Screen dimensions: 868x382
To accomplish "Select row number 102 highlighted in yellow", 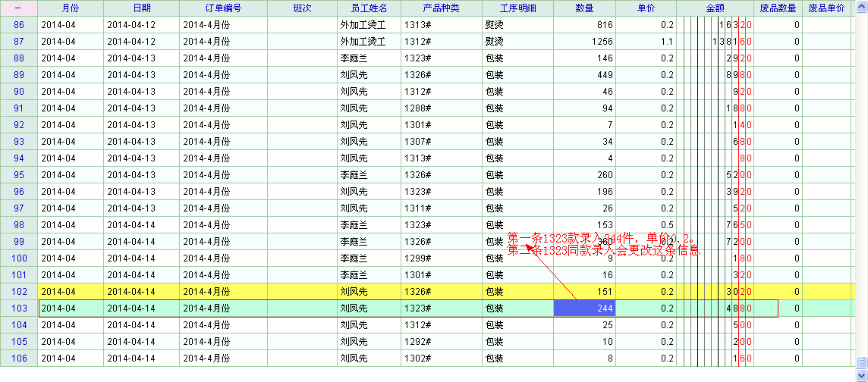I will point(19,292).
